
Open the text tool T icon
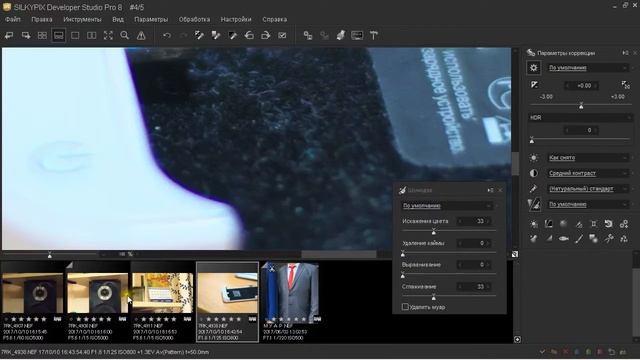tap(373, 36)
